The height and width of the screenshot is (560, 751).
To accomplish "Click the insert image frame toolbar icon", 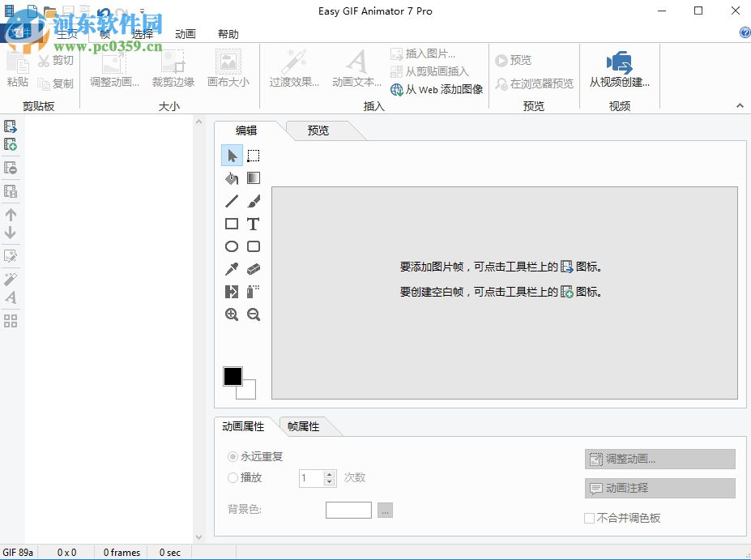I will pos(11,126).
